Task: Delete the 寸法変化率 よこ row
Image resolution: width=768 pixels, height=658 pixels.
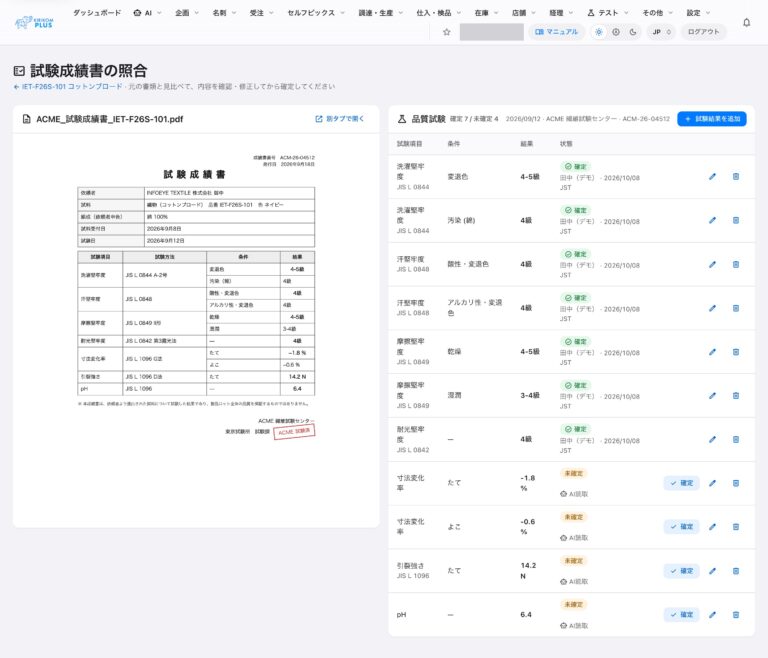Action: point(736,527)
